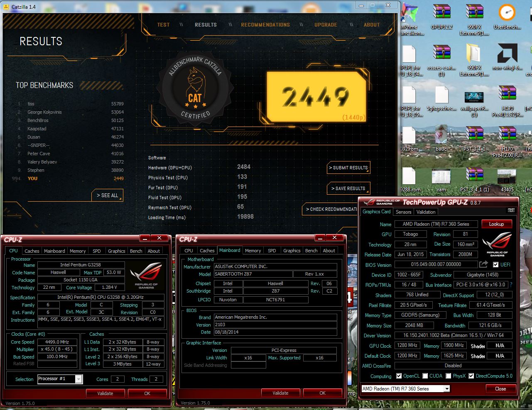Click the CHECK RECOMMENDATIONS button
Viewport: 532px width, 410px height.
[x=330, y=209]
